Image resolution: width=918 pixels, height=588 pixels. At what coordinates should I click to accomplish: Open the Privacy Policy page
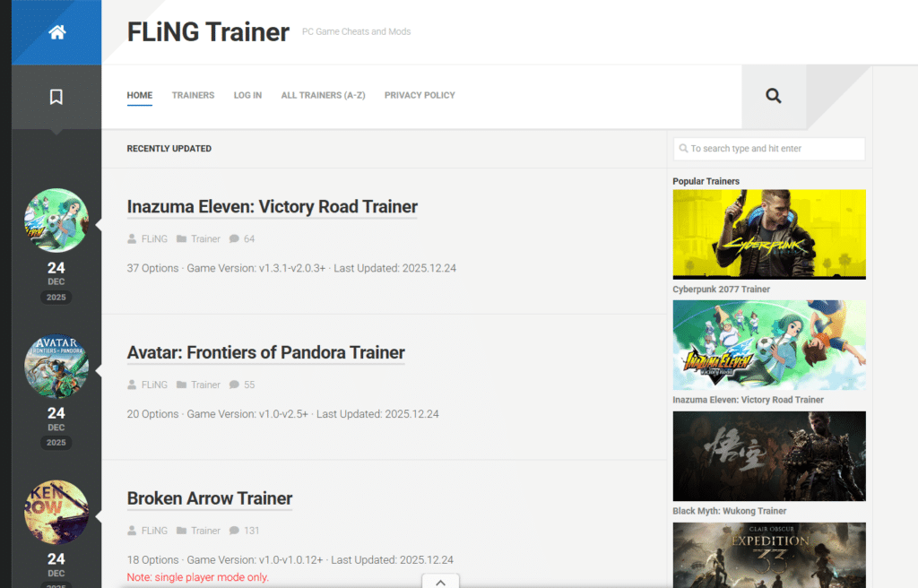[x=420, y=95]
